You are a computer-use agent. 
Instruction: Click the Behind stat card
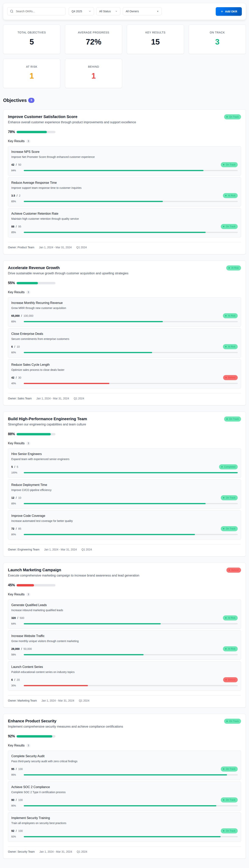point(93,73)
